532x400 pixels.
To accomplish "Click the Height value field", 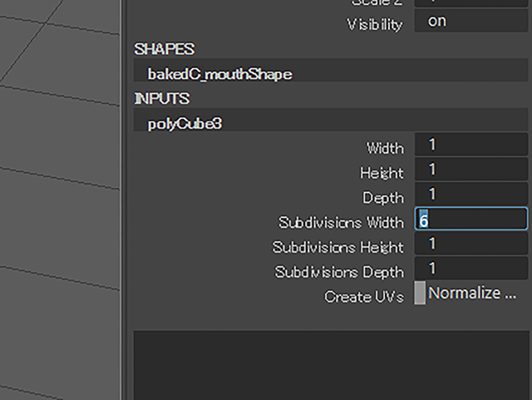I will [471, 169].
